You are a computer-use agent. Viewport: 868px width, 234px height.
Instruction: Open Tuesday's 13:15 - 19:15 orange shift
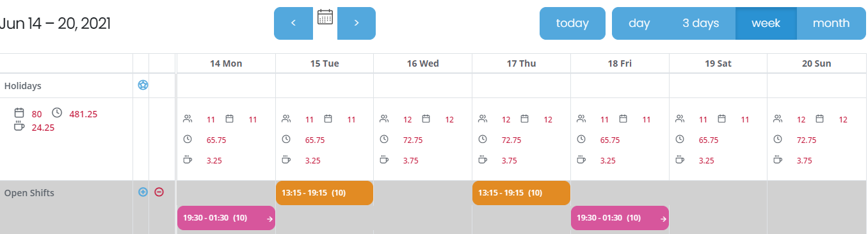(x=325, y=193)
